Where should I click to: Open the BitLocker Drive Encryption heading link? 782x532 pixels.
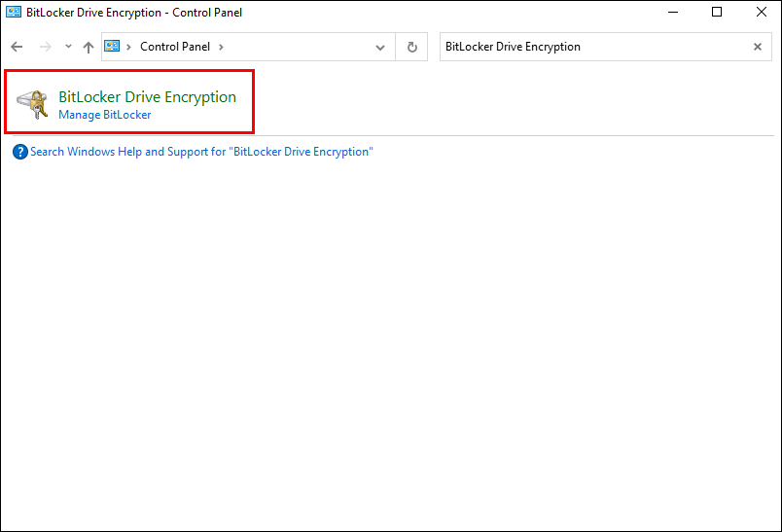click(147, 97)
